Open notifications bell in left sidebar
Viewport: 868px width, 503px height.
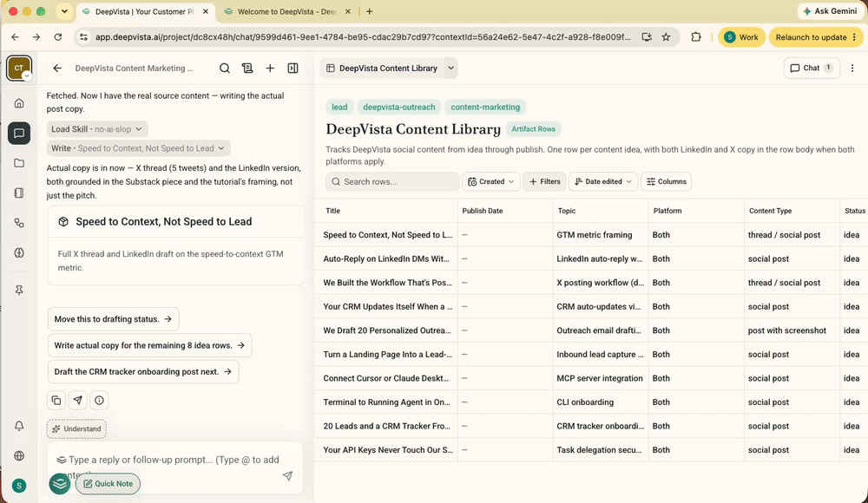point(19,426)
